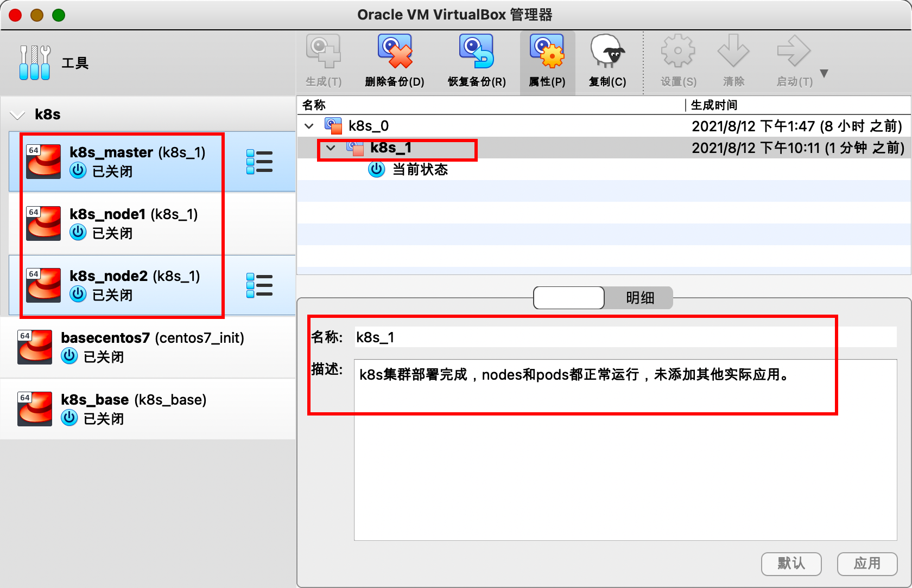Click k8s_base powered-off status icon
Screen dimensions: 912x588
69,418
